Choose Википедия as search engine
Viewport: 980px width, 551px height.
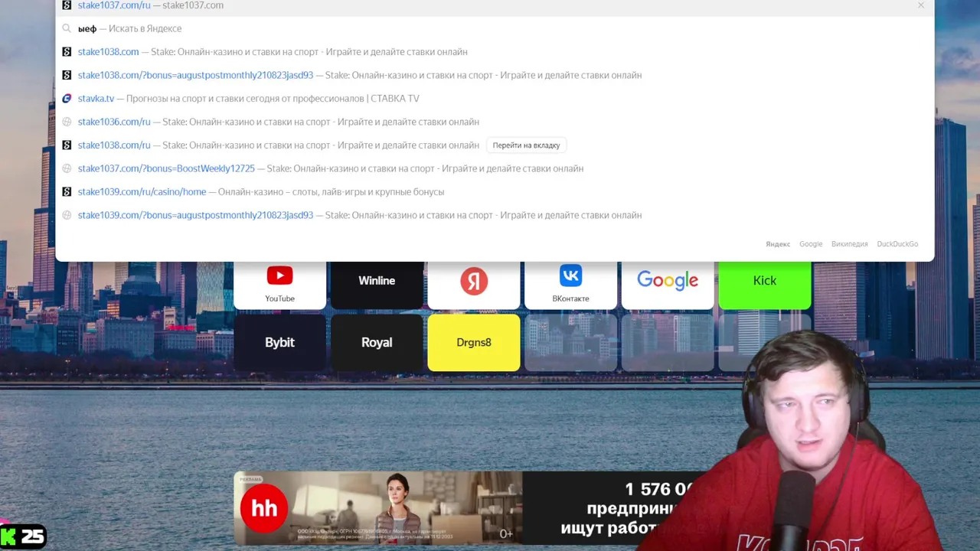tap(850, 244)
